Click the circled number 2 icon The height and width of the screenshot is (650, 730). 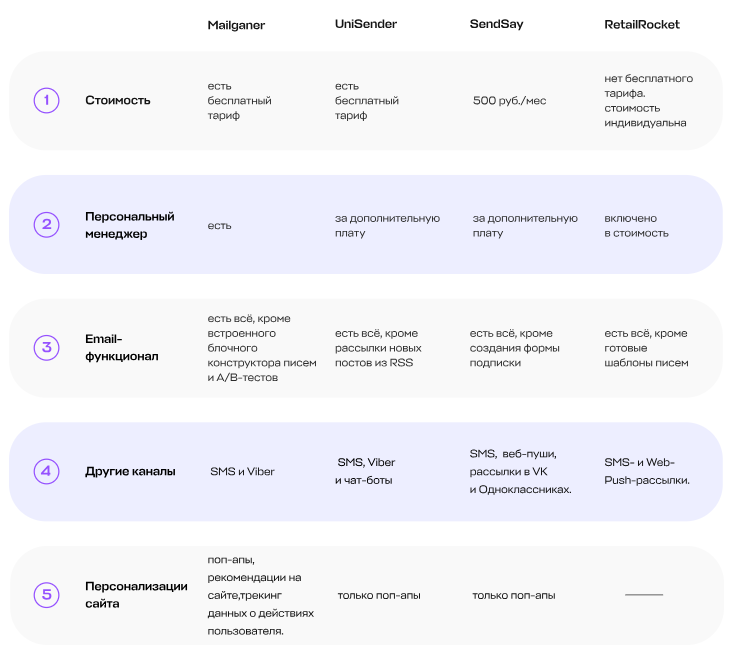[47, 224]
